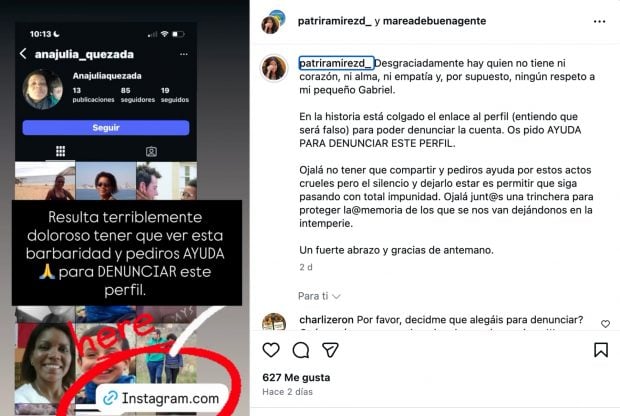
Task: Click the blue Seguir button
Action: [x=106, y=128]
